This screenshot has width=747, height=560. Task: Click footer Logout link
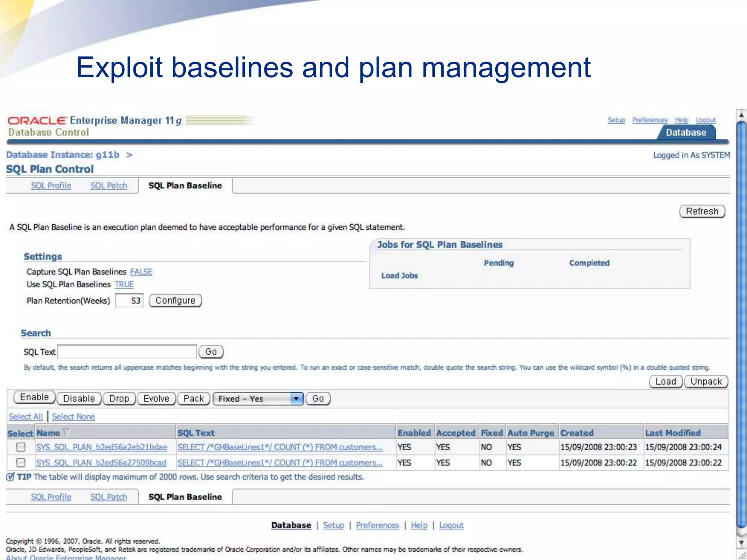pos(451,525)
